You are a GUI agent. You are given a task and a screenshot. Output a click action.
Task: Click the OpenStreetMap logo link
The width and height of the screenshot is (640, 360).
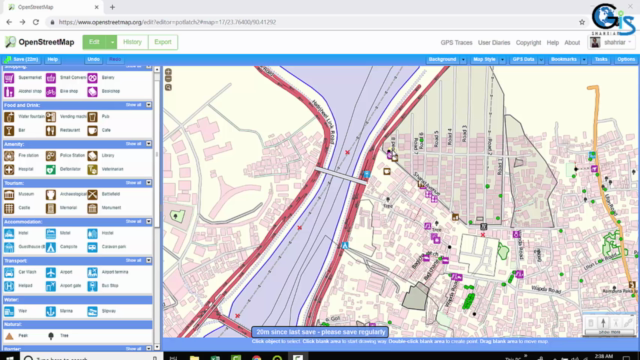[x=40, y=42]
